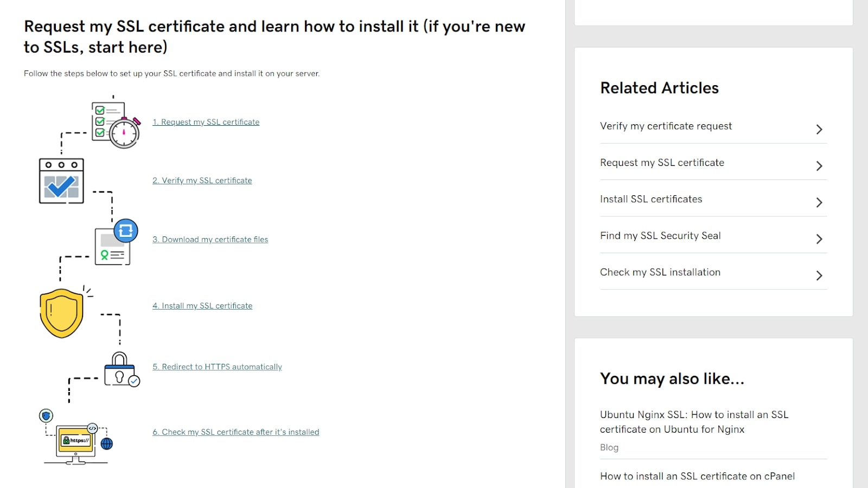
Task: Click chevron beside Install SSL certificates
Action: 819,202
